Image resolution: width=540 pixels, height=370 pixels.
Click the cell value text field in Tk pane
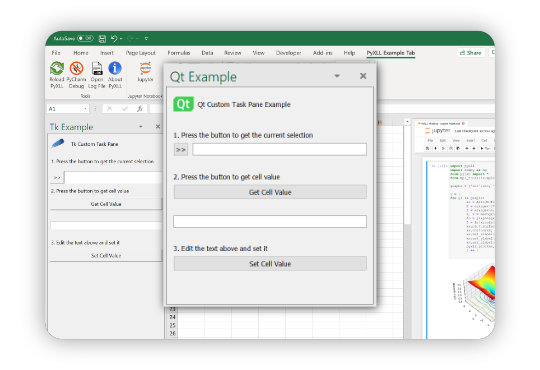click(106, 226)
